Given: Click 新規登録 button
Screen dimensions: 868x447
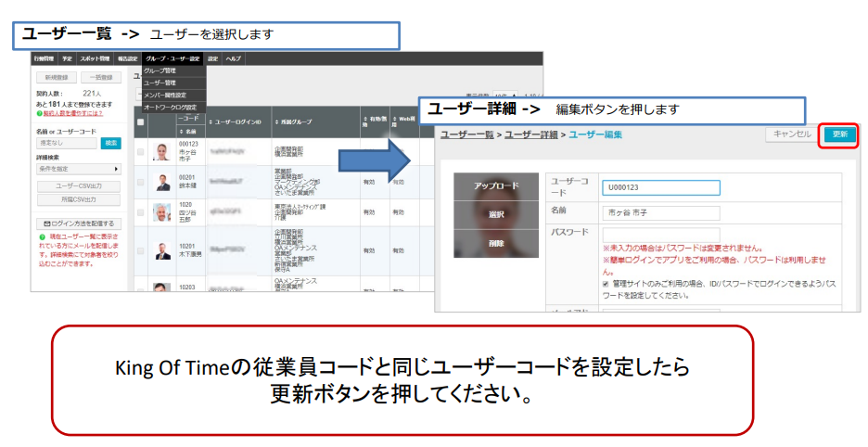Looking at the screenshot, I should (57, 78).
